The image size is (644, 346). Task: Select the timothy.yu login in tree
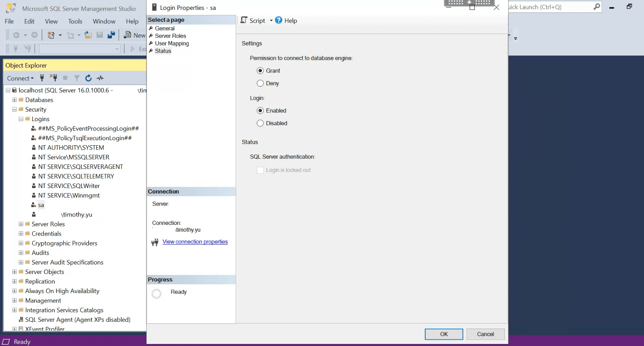point(76,215)
